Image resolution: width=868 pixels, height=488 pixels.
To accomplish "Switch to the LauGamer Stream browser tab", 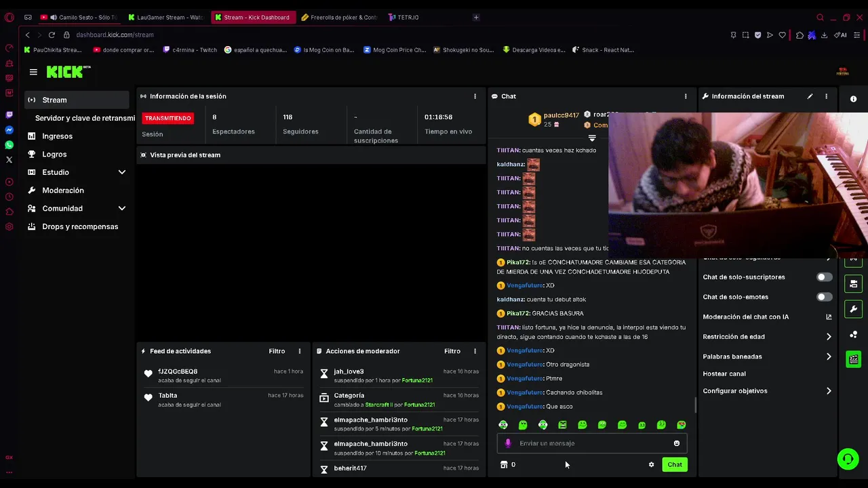I will click(166, 18).
